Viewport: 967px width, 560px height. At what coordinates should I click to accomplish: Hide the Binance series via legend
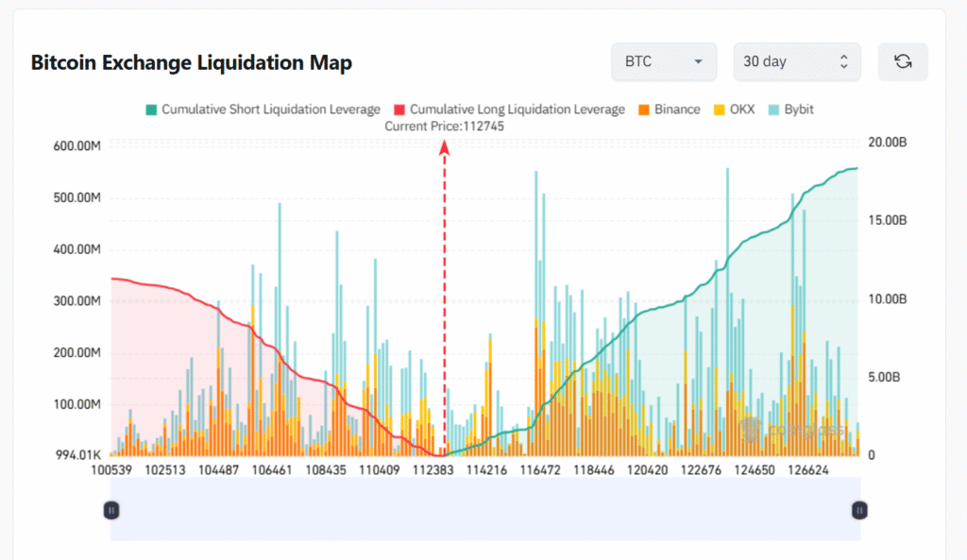[x=676, y=110]
